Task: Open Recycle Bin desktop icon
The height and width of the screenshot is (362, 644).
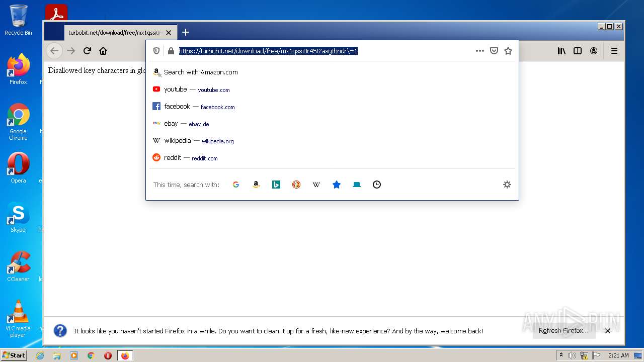Action: tap(18, 20)
